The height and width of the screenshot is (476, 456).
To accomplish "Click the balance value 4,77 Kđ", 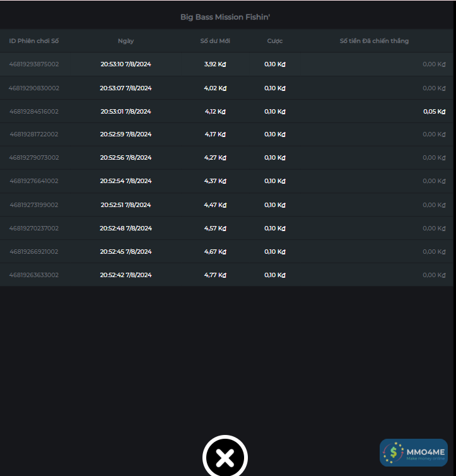I will click(215, 275).
